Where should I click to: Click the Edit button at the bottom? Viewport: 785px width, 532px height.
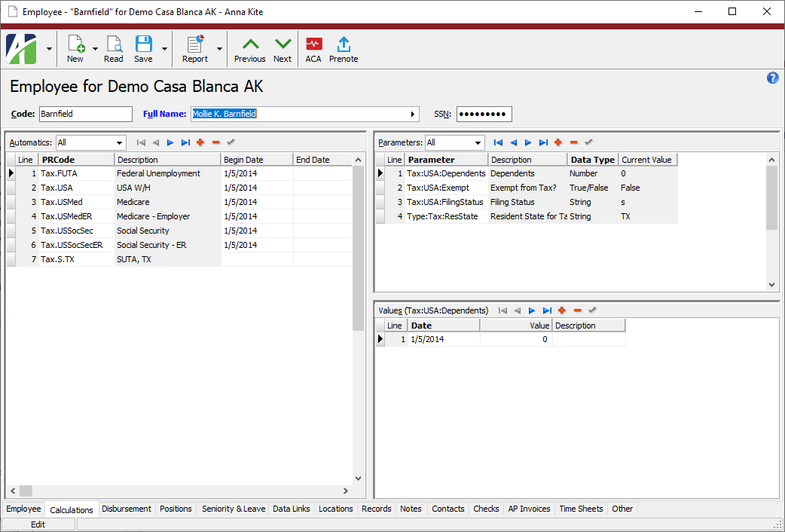click(38, 523)
